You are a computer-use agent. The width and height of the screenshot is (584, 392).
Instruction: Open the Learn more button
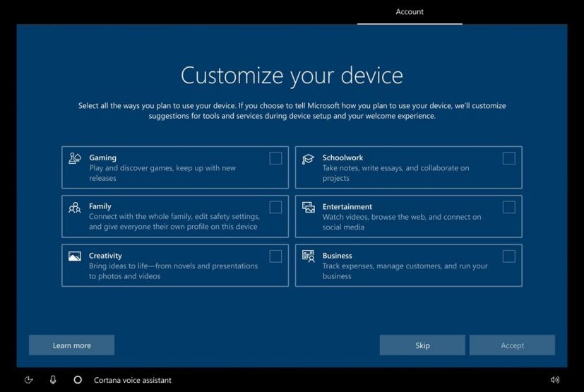(71, 345)
